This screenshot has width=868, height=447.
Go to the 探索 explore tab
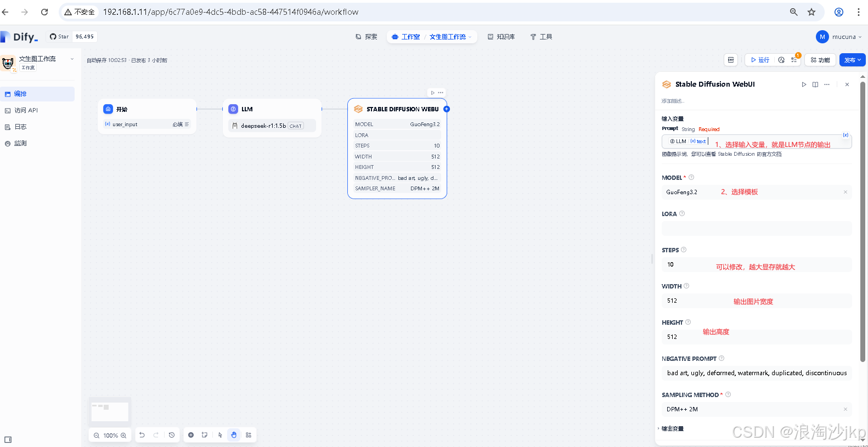366,37
